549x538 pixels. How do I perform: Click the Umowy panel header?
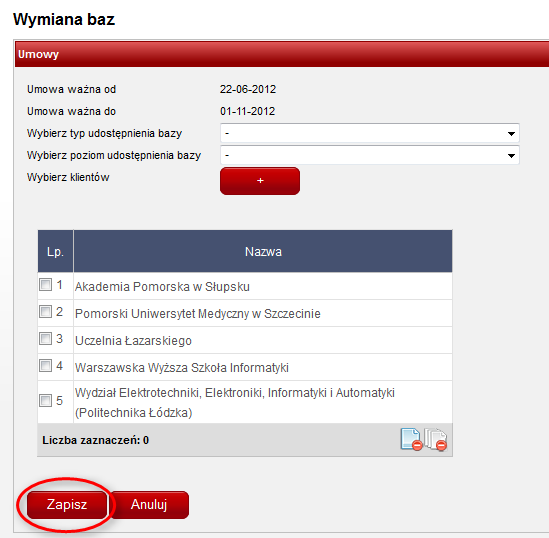(x=282, y=54)
